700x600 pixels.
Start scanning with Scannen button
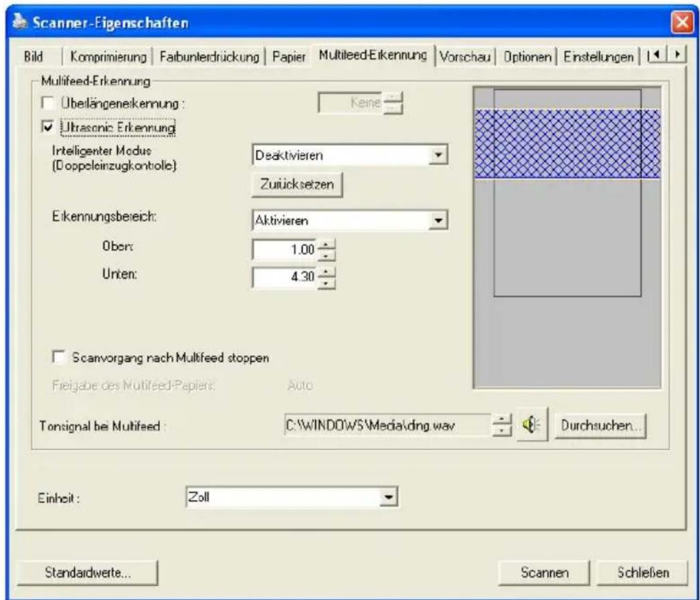tap(544, 573)
